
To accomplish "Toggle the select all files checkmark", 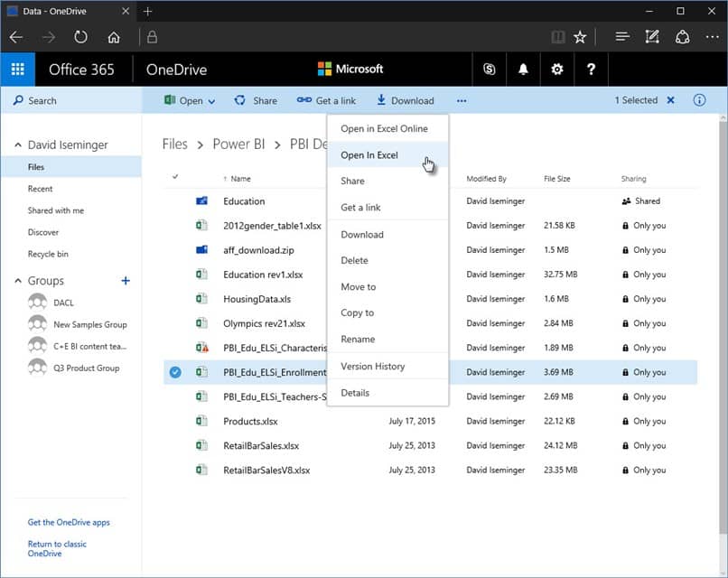I will [175, 177].
